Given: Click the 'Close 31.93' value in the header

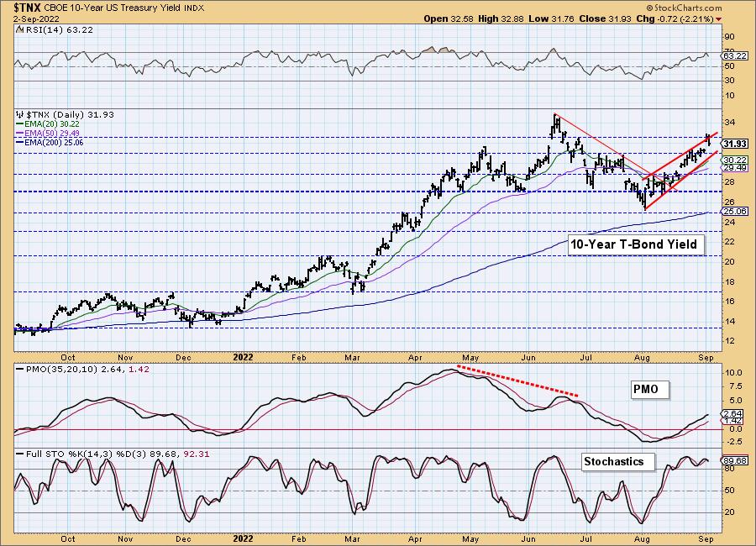Looking at the screenshot, I should 606,18.
